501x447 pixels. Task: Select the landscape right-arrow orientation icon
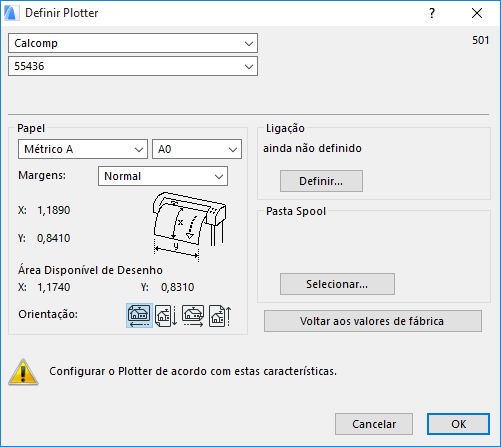coord(193,315)
